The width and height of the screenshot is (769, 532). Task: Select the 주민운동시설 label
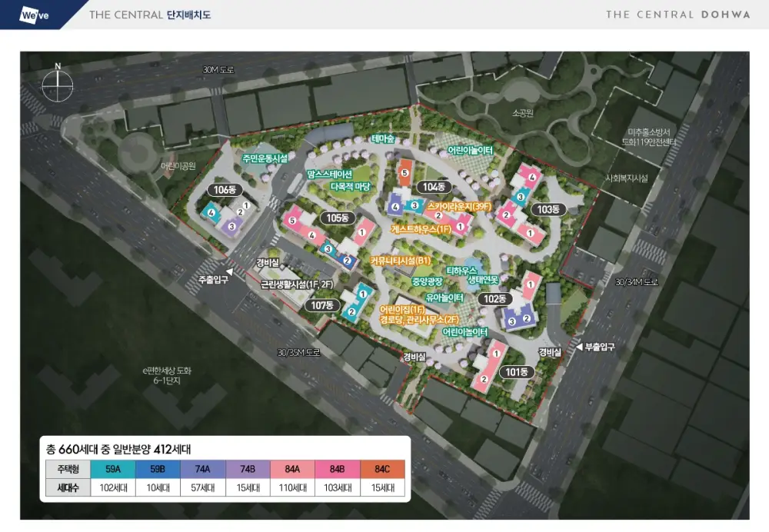[265, 158]
